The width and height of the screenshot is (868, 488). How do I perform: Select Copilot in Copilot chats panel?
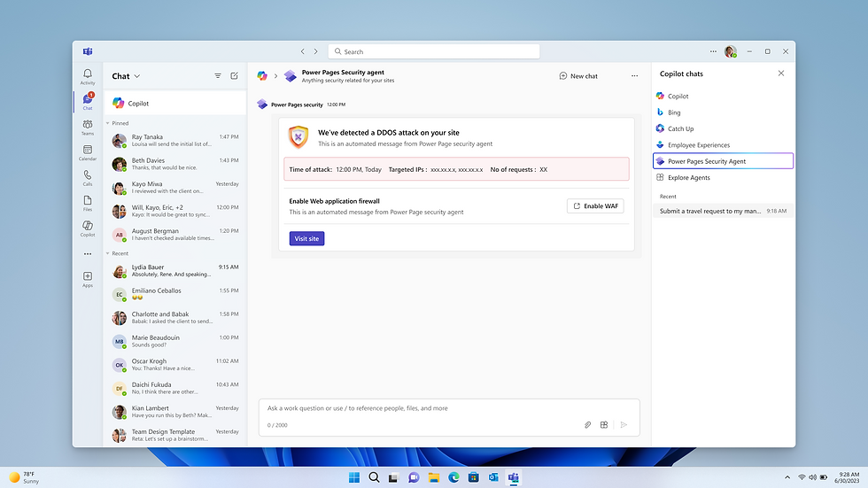click(723, 96)
